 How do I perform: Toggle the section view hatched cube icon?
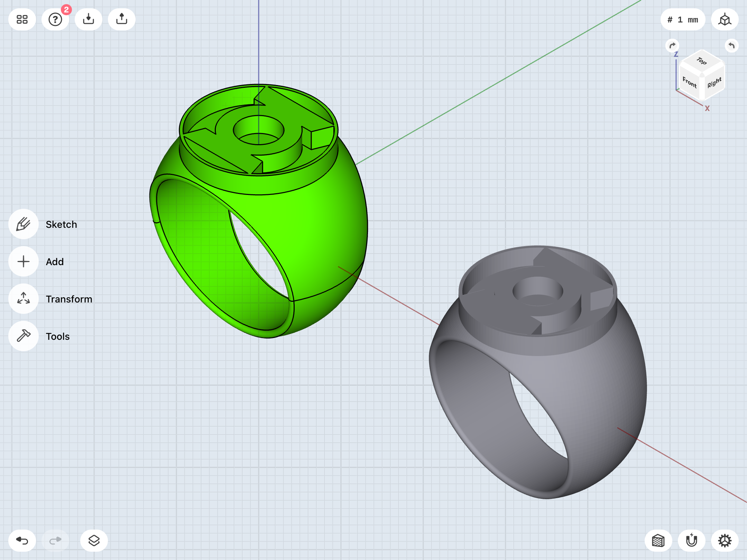[x=658, y=541]
